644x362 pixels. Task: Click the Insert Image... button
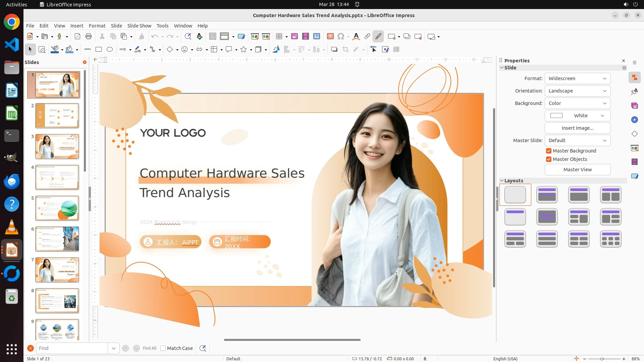pos(577,128)
